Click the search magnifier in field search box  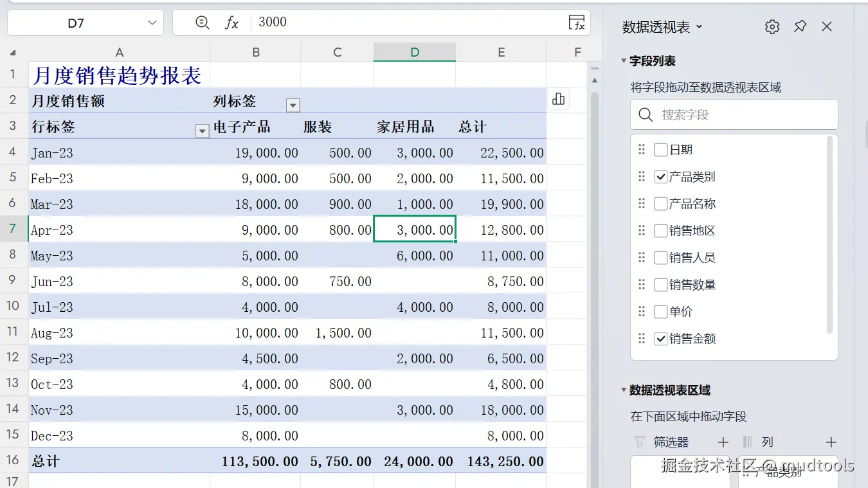click(646, 115)
